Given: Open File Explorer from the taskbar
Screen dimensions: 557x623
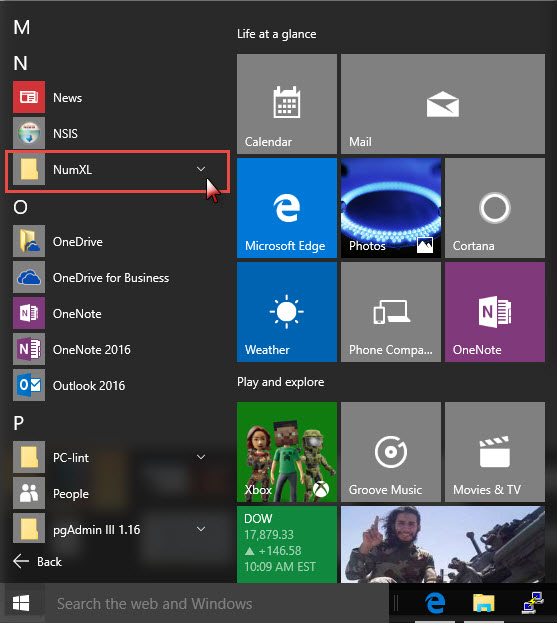Looking at the screenshot, I should click(x=484, y=603).
